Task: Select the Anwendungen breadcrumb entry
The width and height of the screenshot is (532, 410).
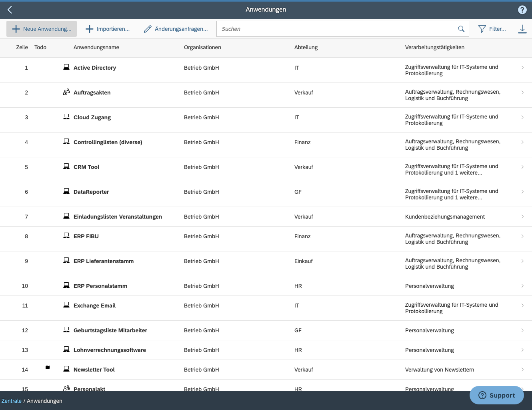Action: (44, 400)
